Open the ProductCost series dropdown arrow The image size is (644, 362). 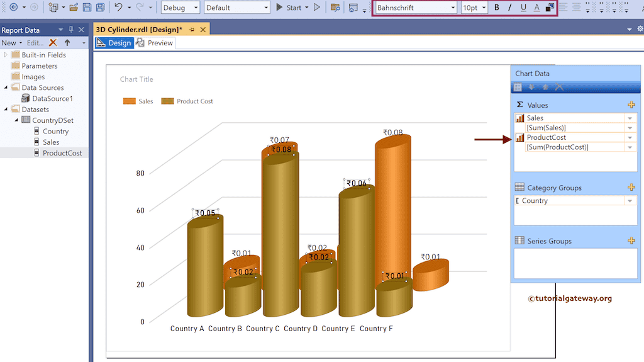pos(630,137)
